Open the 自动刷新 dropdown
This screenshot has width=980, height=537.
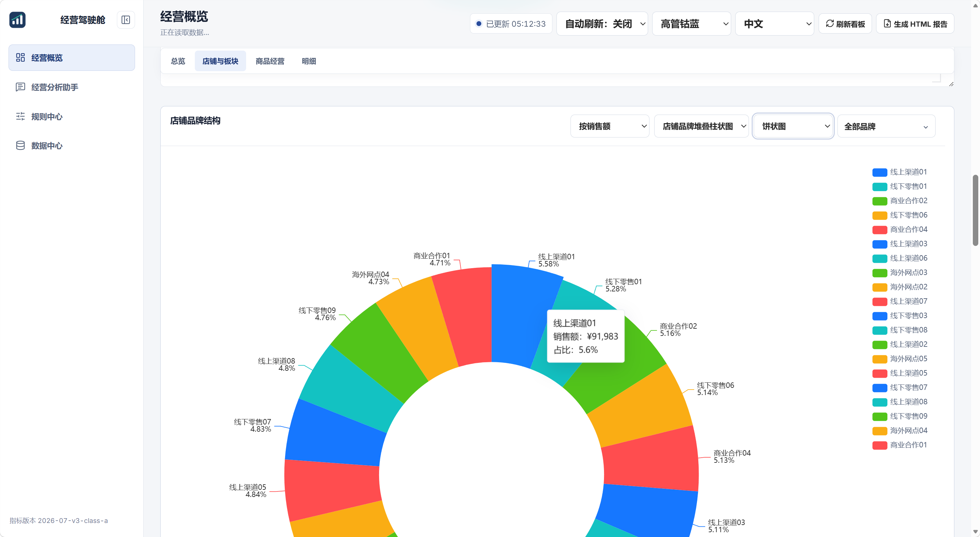tap(602, 24)
